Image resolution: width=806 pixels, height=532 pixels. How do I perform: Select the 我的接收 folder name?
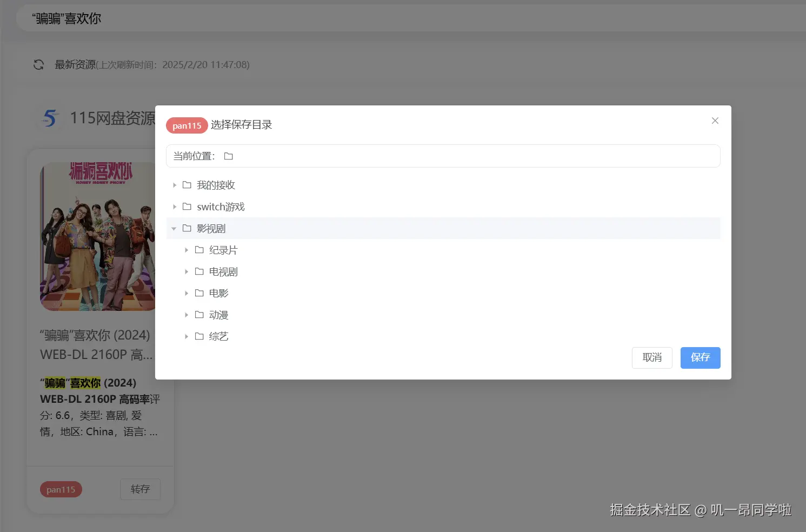(216, 185)
